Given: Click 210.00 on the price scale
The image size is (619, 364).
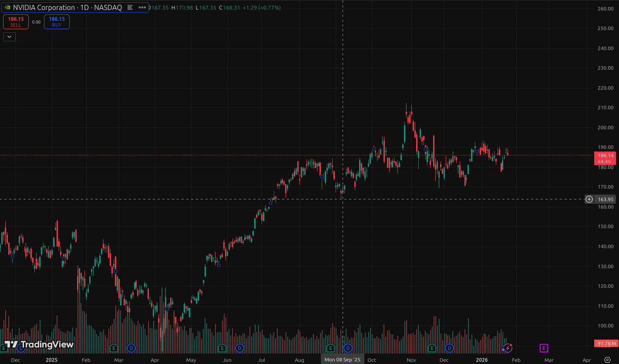Looking at the screenshot, I should click(606, 108).
